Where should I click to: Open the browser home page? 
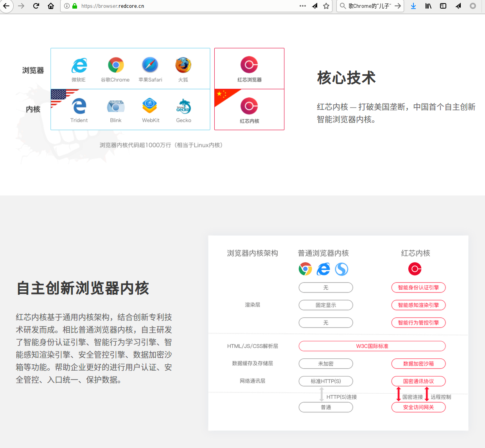(x=51, y=6)
